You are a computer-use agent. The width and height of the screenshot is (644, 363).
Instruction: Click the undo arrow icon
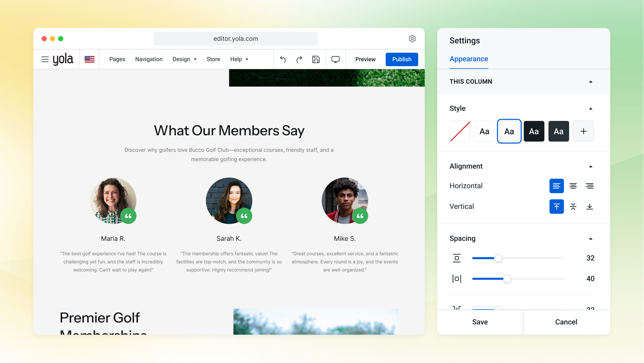(283, 59)
